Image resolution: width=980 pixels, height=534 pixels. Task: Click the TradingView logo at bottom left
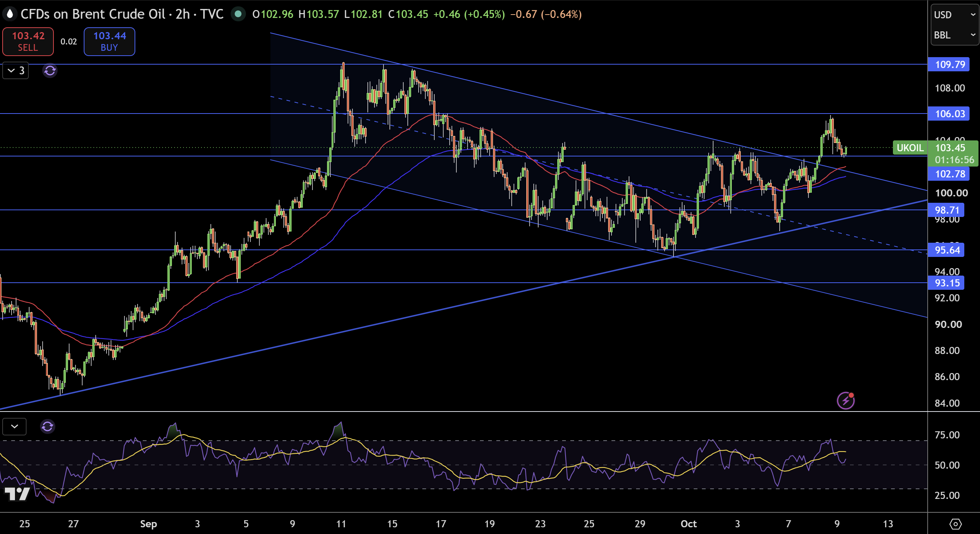[x=17, y=493]
